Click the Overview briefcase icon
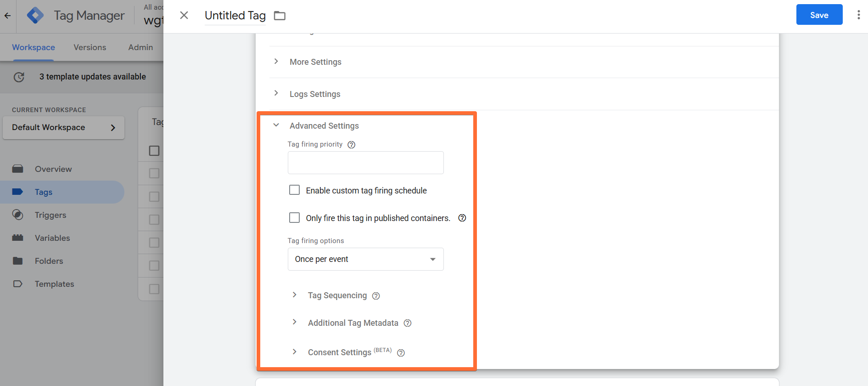 coord(18,169)
